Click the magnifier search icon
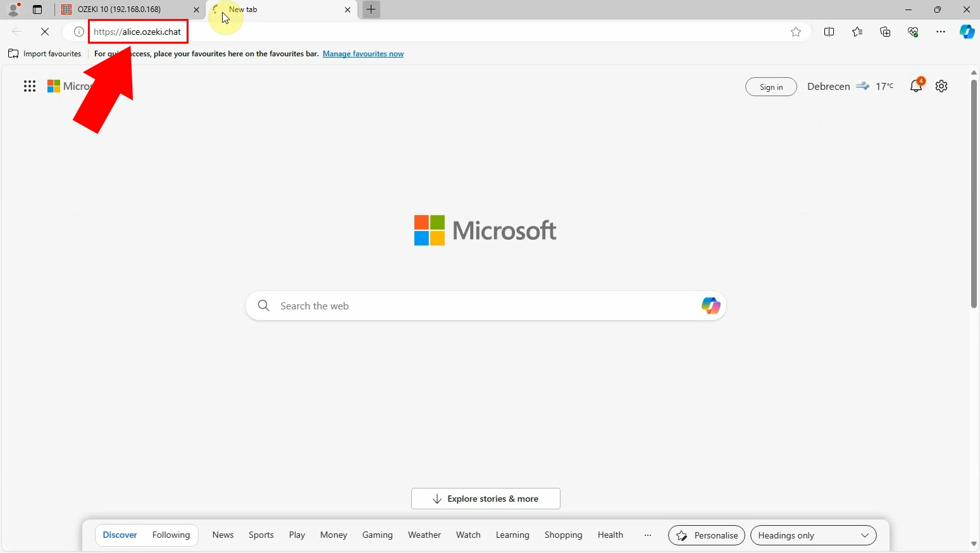Viewport: 980px width, 553px height. 264,306
